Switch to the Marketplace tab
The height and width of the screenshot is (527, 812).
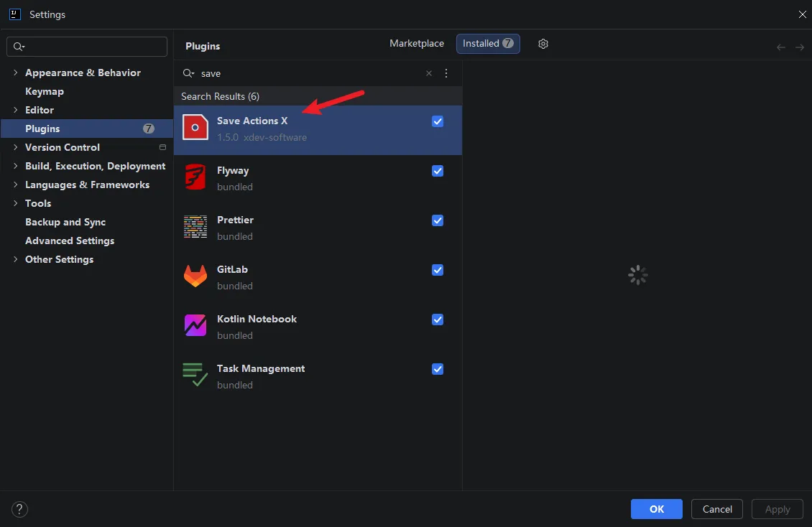tap(416, 44)
